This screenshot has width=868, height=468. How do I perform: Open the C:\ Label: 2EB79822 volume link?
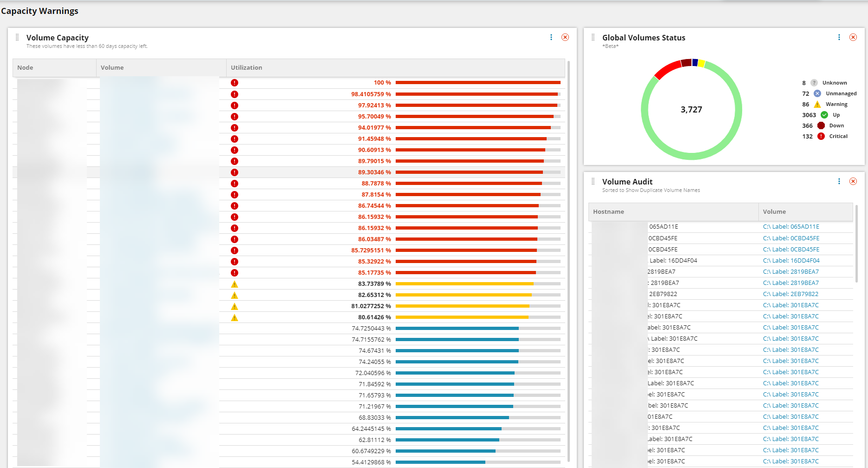coord(790,294)
